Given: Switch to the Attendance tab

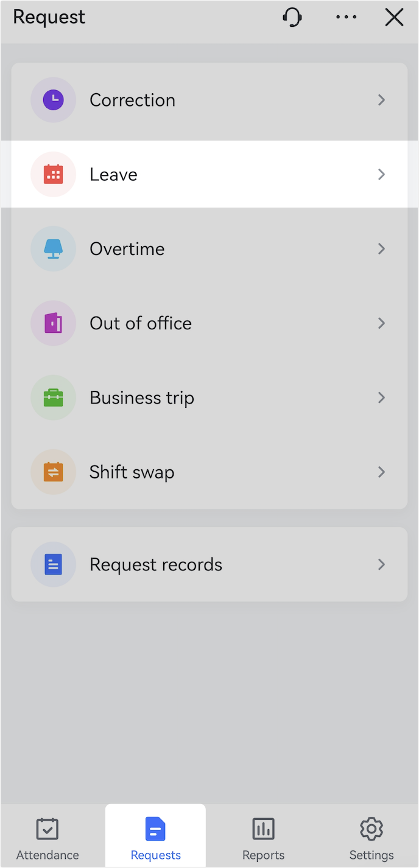Looking at the screenshot, I should click(x=47, y=837).
